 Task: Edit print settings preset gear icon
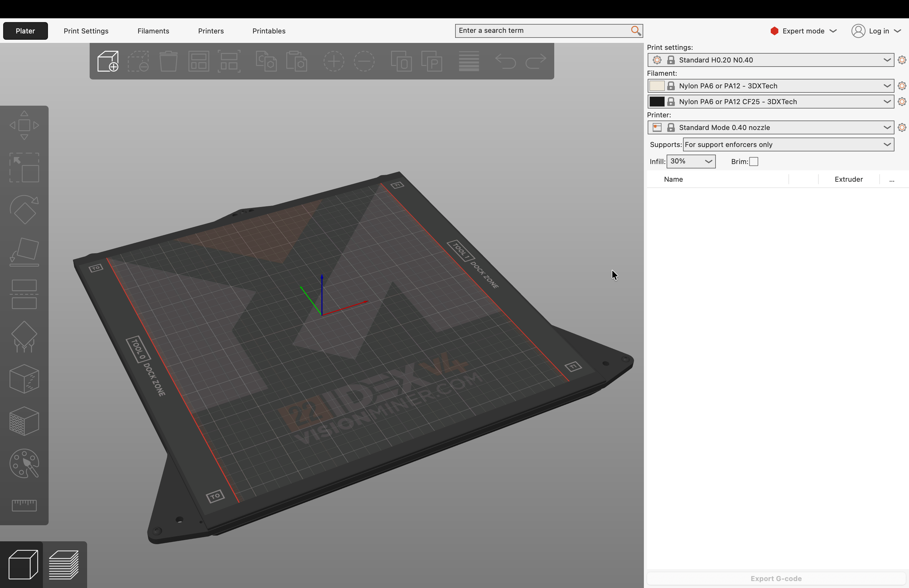902,60
